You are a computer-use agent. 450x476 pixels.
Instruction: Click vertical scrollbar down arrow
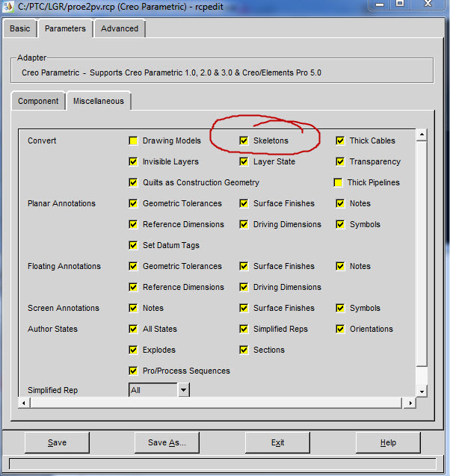tap(422, 392)
